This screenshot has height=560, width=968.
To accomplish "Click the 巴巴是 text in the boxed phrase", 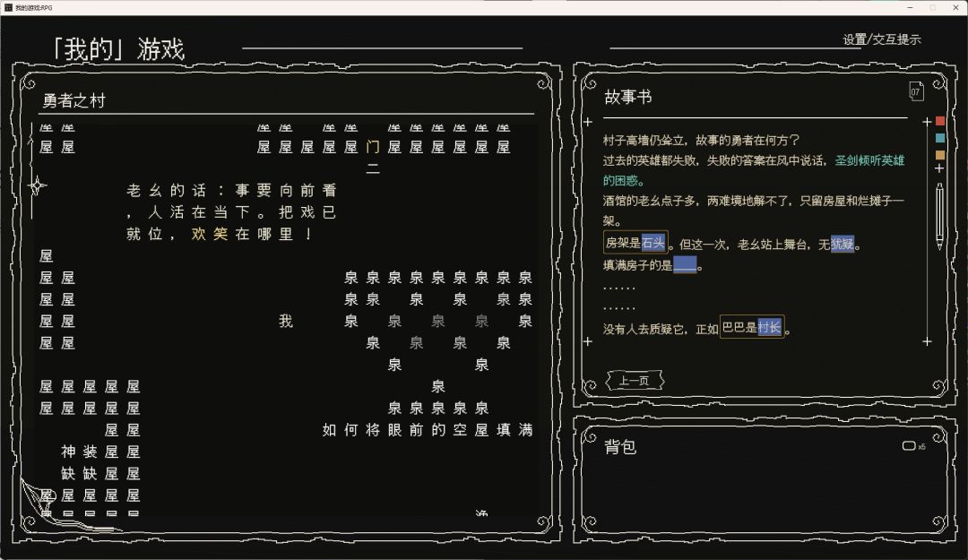I will pos(739,327).
